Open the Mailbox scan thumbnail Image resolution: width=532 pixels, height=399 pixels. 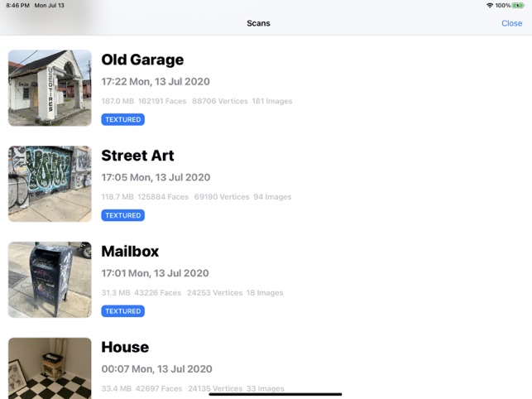coord(50,280)
